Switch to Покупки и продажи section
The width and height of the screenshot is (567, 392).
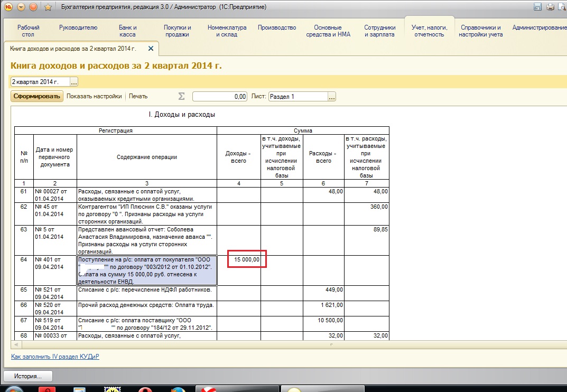(x=178, y=31)
